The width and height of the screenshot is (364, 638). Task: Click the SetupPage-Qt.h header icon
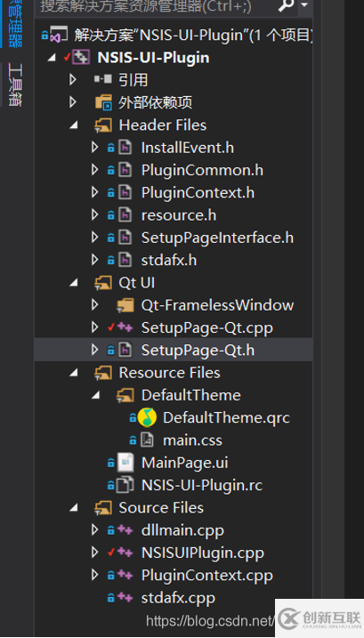tap(125, 350)
